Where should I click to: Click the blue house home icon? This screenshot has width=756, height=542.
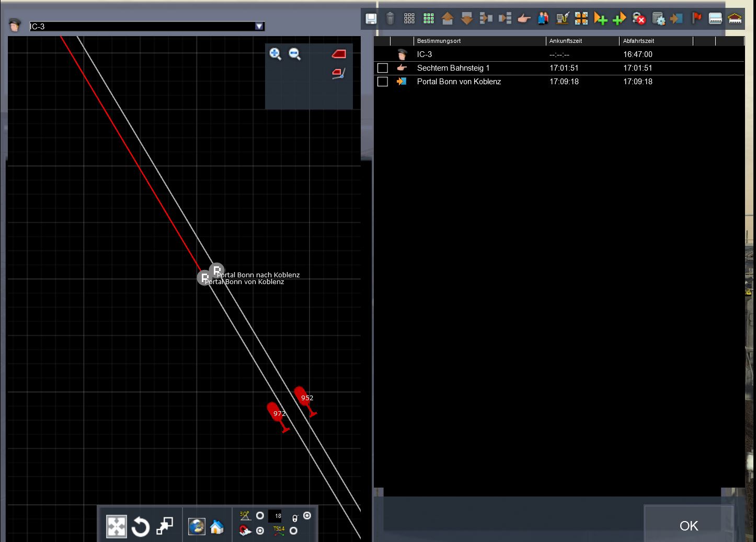[x=216, y=526]
